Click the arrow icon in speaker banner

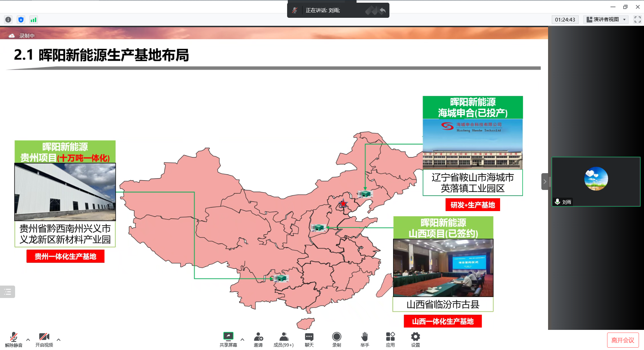click(383, 10)
